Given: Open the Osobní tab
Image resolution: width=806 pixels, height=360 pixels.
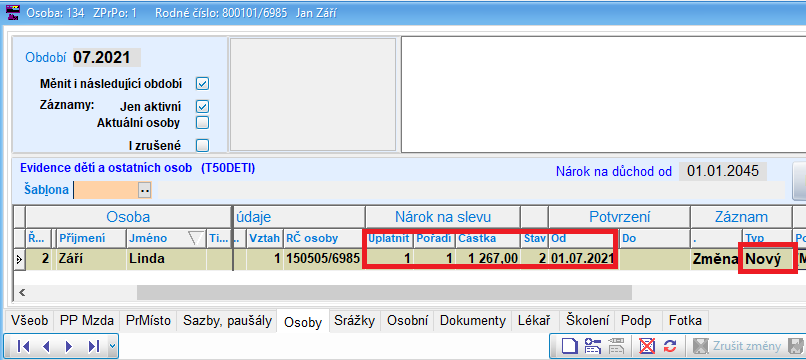Looking at the screenshot, I should pos(407,321).
